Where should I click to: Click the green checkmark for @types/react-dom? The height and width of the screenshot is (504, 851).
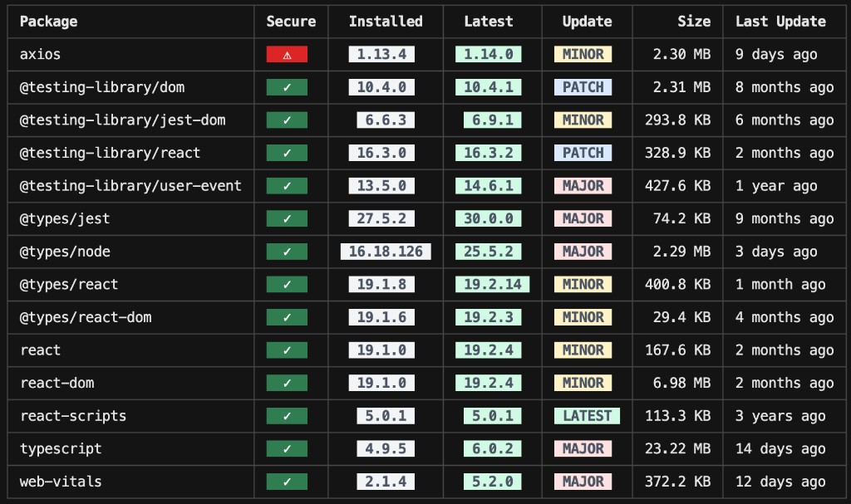(x=287, y=317)
